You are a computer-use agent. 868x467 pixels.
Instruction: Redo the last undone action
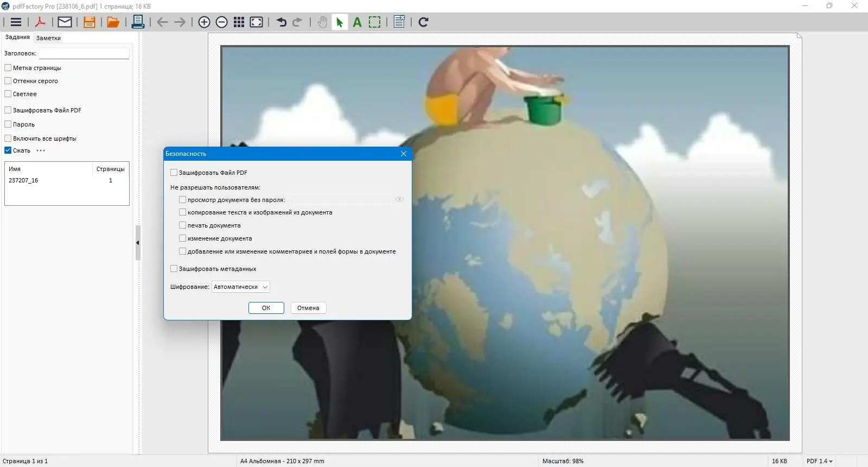[x=297, y=22]
